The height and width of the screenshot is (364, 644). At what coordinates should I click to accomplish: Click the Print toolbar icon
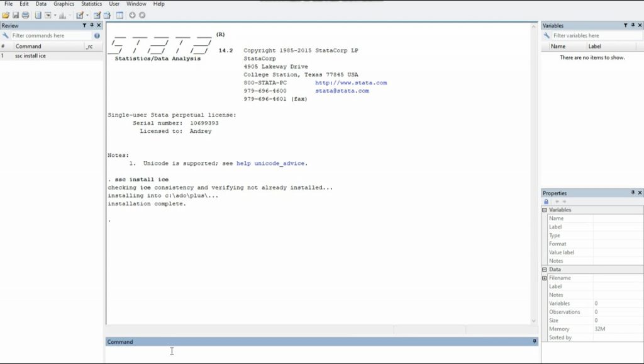tap(26, 14)
